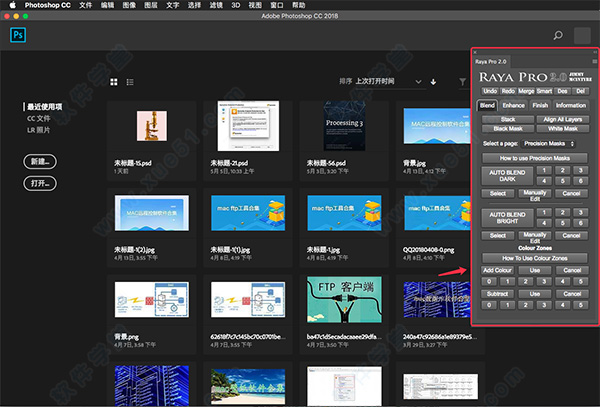Click the 新建... button
Screen dimensions: 600x407
coord(40,161)
